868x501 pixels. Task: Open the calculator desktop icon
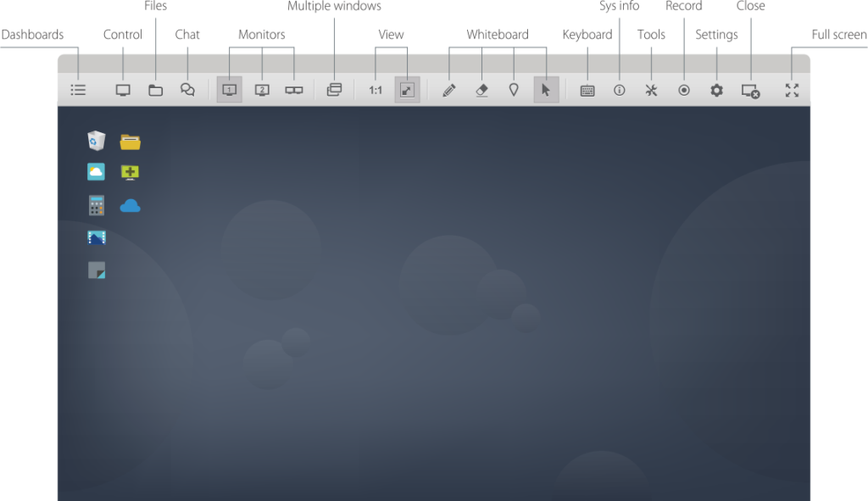[97, 205]
